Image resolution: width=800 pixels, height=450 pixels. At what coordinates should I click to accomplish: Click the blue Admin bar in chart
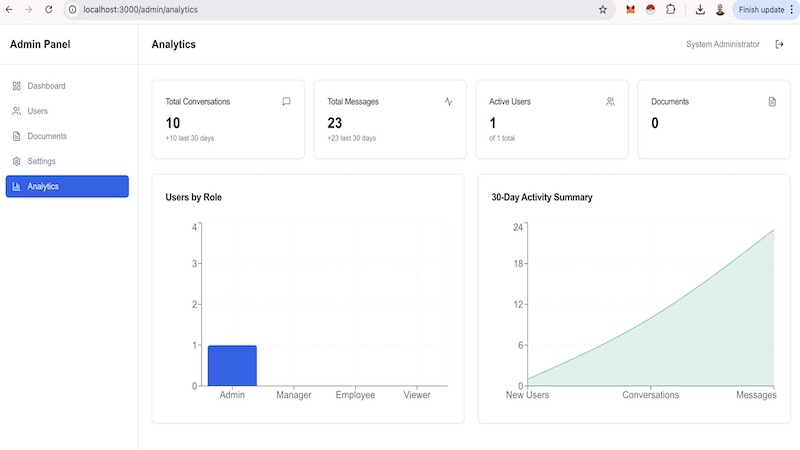[232, 365]
